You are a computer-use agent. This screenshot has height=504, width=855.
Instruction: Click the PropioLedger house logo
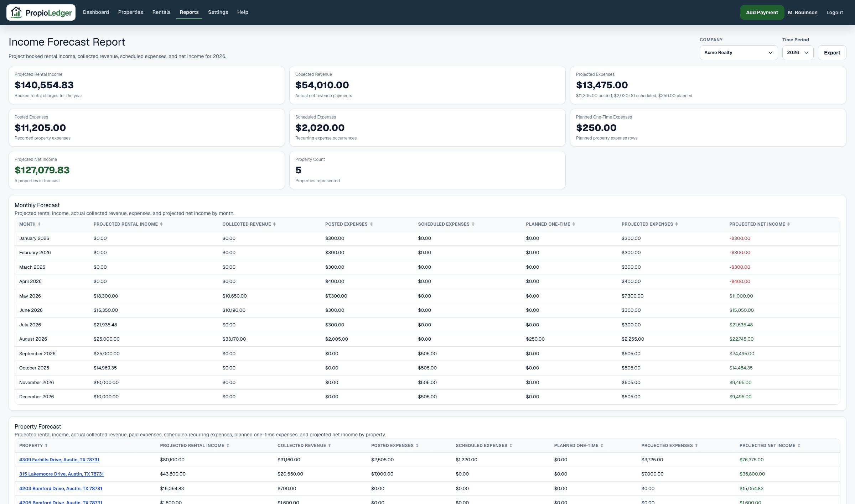click(41, 12)
